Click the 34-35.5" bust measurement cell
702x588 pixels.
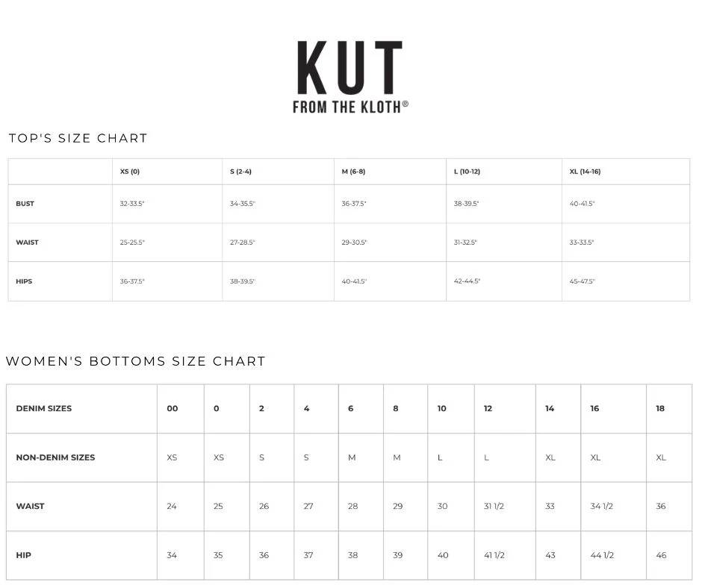[x=243, y=204]
